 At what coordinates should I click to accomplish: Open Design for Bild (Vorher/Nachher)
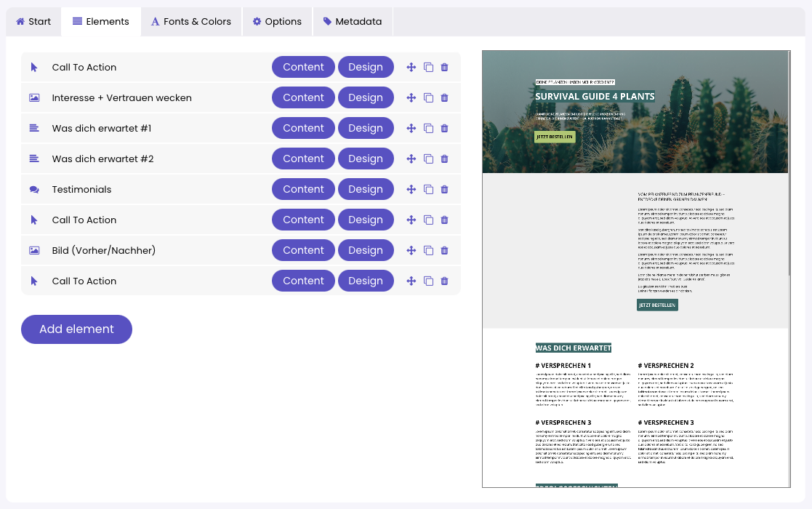point(365,250)
